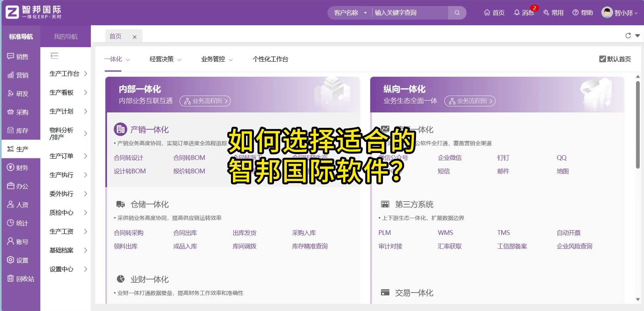Open the tab bar dropdown triangle
The image size is (644, 311).
638,36
